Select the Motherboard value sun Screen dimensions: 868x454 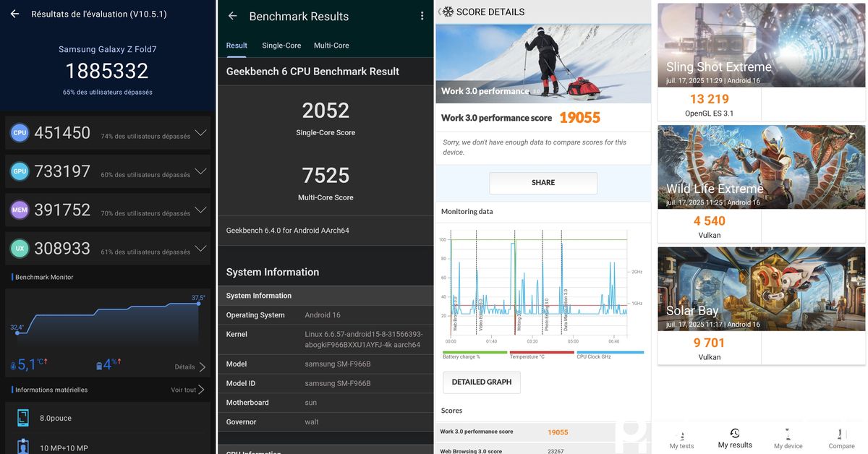coord(311,403)
